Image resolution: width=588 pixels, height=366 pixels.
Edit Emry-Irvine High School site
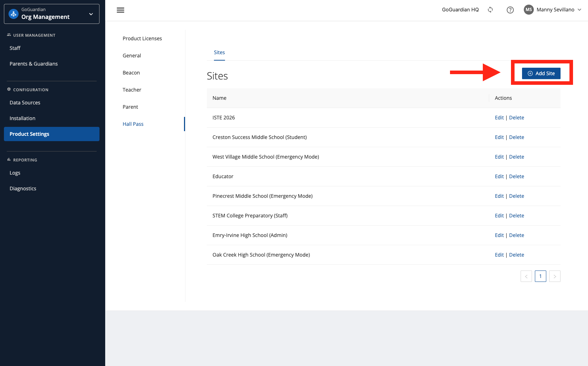coord(499,235)
